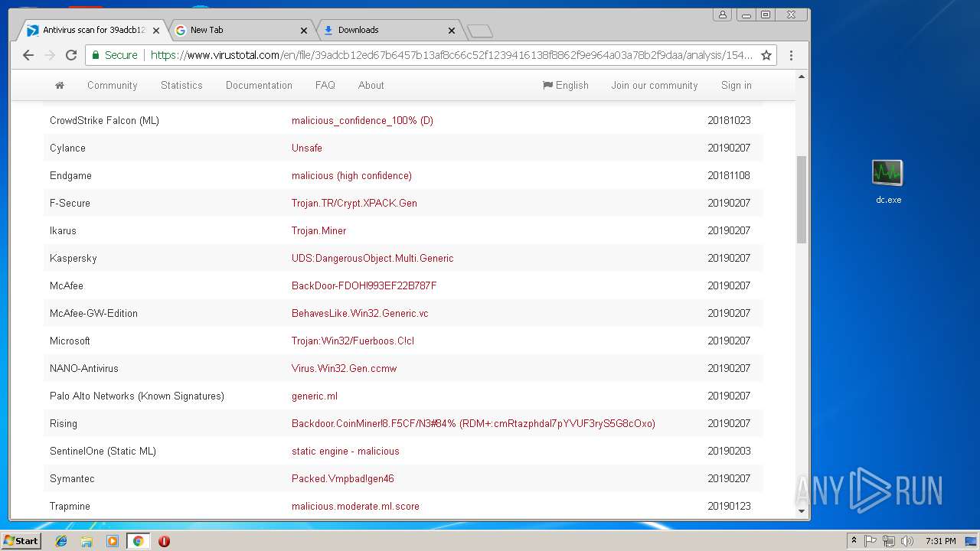
Task: Click the Trojan.Miner result for Ikarus
Action: pos(318,230)
